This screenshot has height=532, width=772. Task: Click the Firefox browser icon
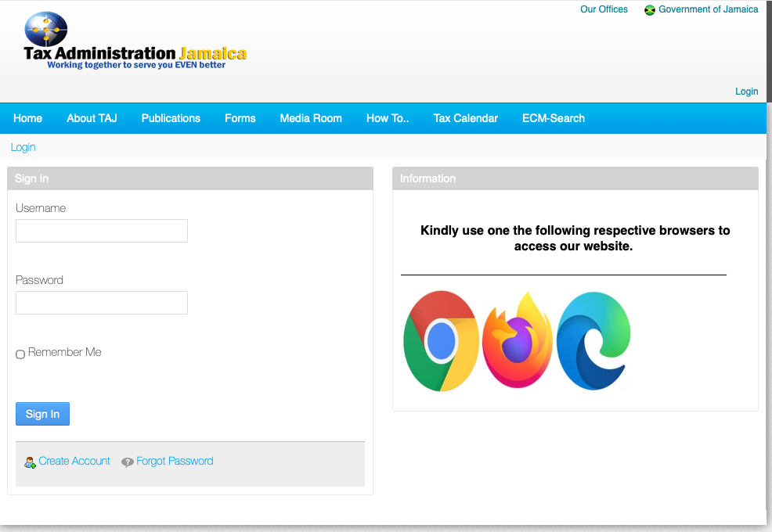(517, 340)
